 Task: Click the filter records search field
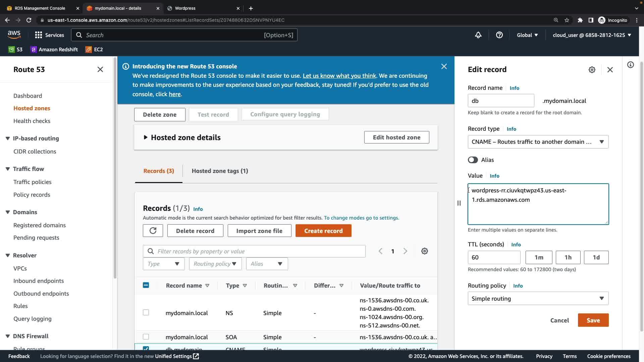point(254,251)
